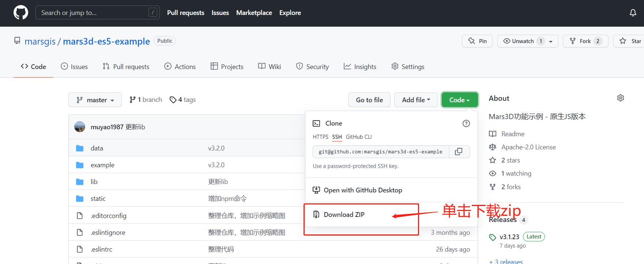The height and width of the screenshot is (264, 644).
Task: Open the example folder icon
Action: (80, 165)
